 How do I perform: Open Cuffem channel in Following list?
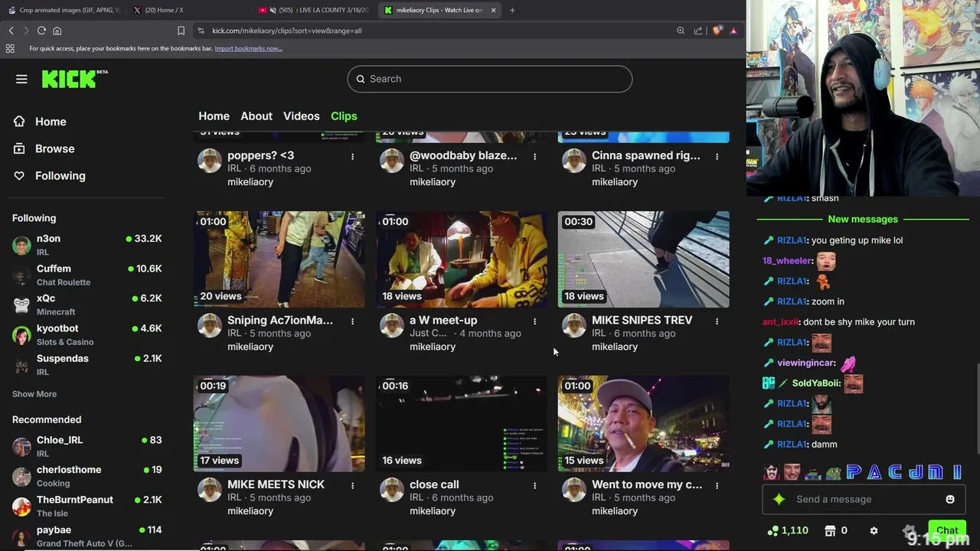coord(87,275)
